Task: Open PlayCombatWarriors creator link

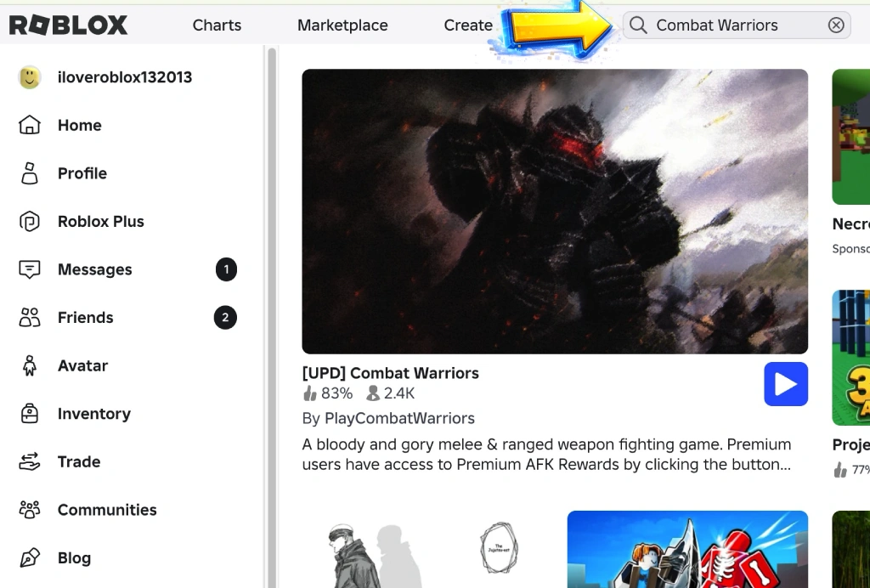Action: (399, 418)
